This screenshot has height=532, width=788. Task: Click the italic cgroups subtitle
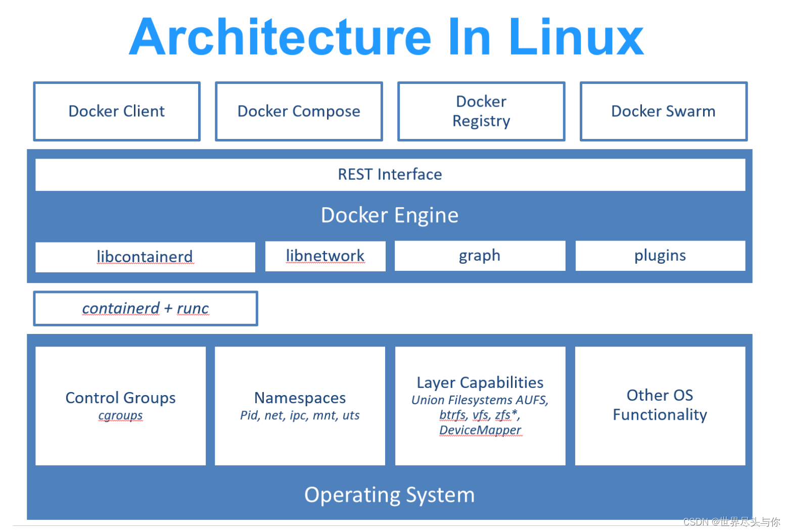click(121, 415)
